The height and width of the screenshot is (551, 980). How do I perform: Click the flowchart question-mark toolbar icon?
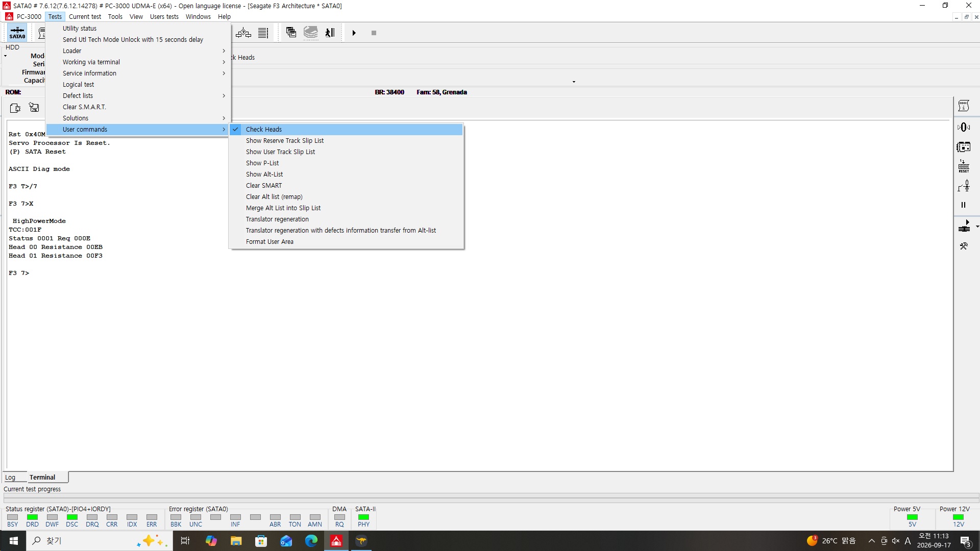point(243,33)
